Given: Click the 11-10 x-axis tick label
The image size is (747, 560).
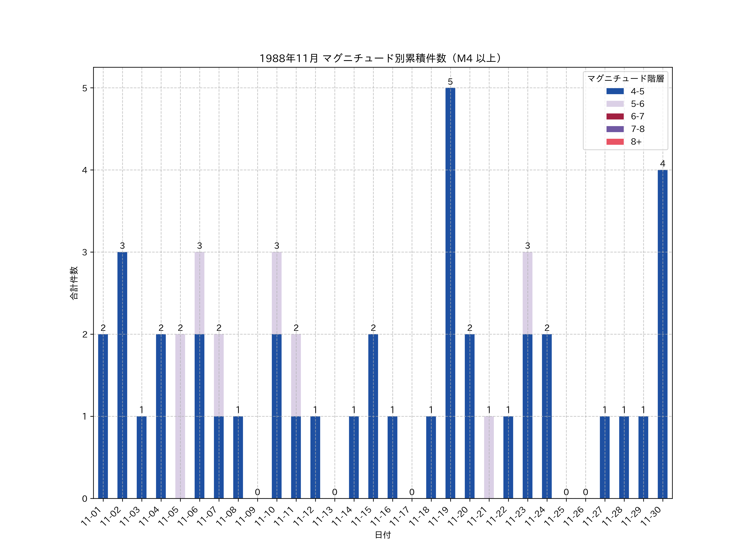Looking at the screenshot, I should (265, 516).
